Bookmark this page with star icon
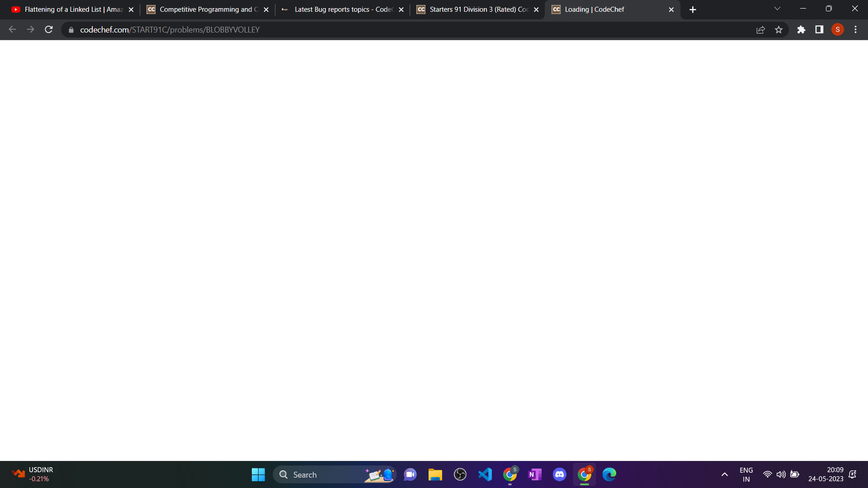 pos(778,30)
